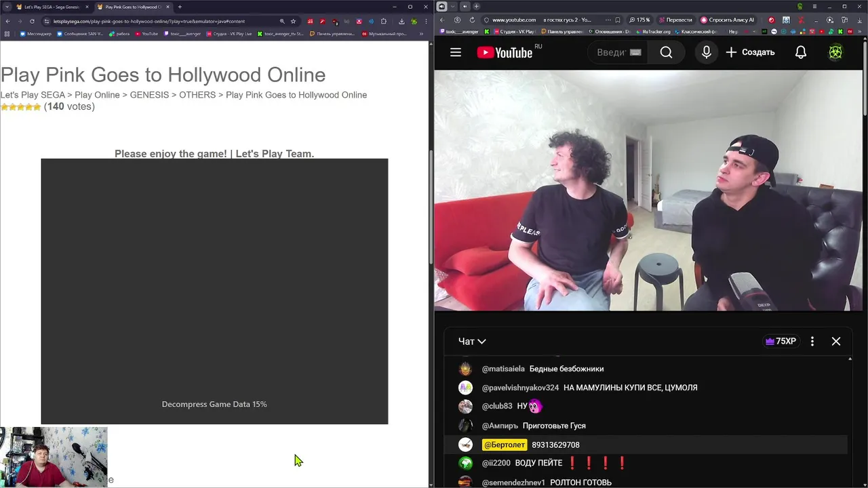
Task: Click the YouTube live video player
Action: pos(649,190)
